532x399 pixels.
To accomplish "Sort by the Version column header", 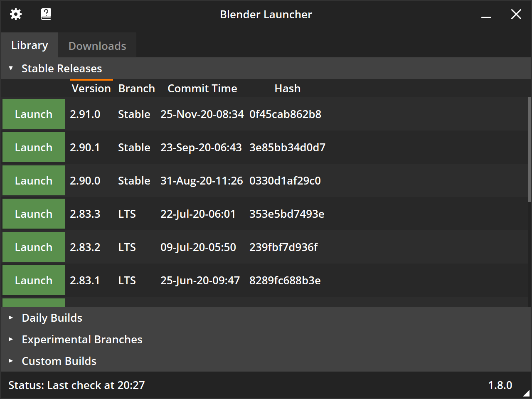I will [x=91, y=89].
